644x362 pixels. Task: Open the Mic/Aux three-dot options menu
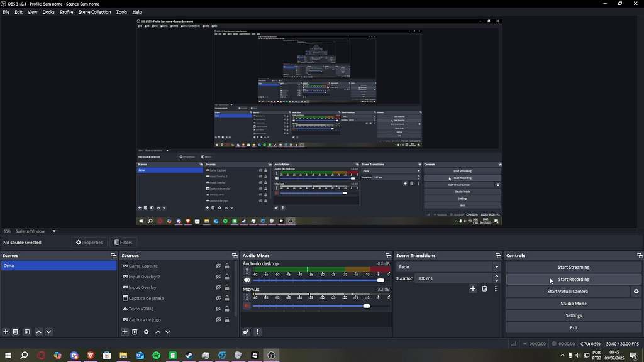(x=247, y=297)
